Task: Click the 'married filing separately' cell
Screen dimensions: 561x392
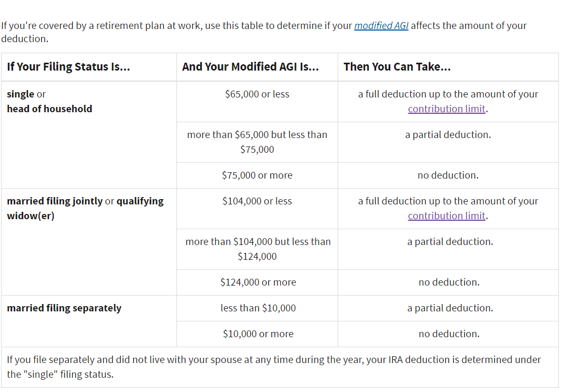Action: tap(88, 321)
